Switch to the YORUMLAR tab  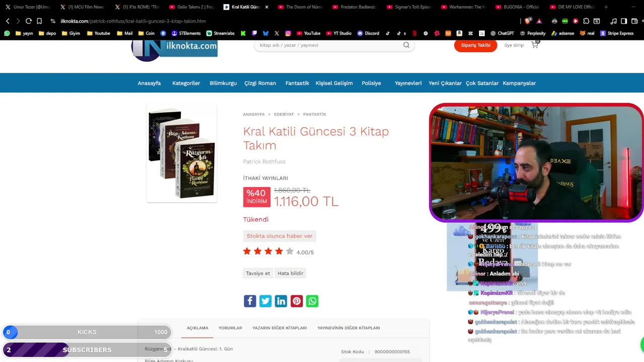click(230, 328)
